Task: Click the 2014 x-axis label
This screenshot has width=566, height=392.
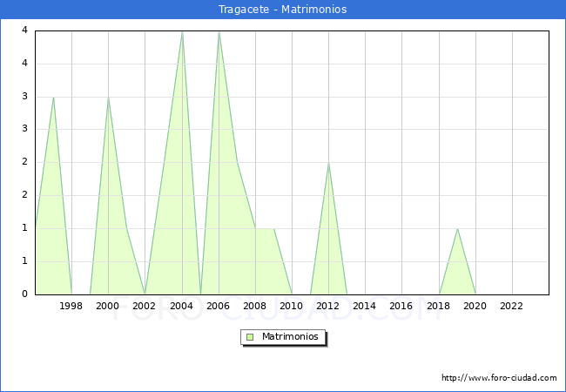Action: [x=365, y=306]
